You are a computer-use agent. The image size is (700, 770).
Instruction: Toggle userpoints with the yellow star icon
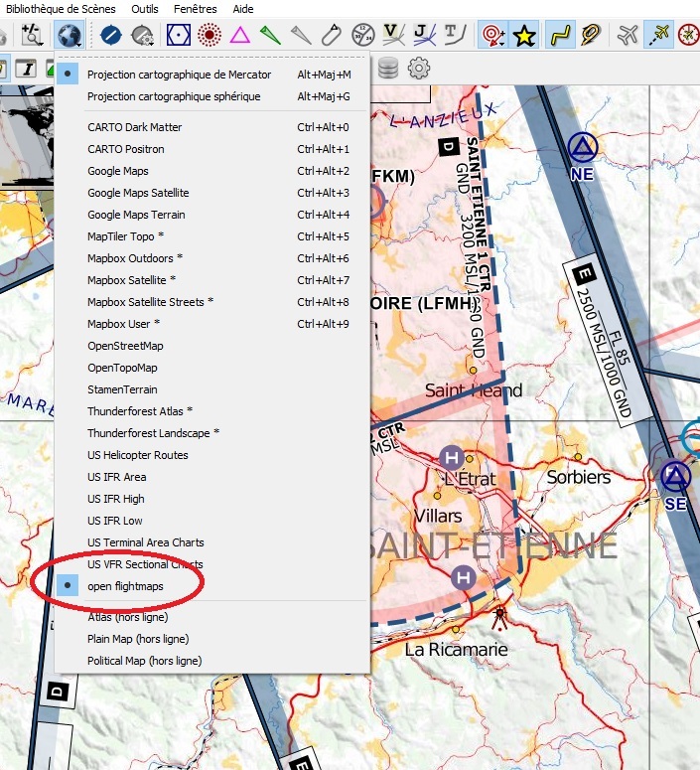coord(524,36)
